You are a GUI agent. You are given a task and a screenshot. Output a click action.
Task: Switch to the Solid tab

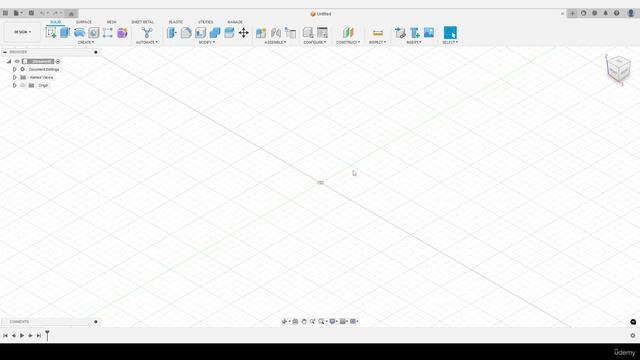coord(56,22)
